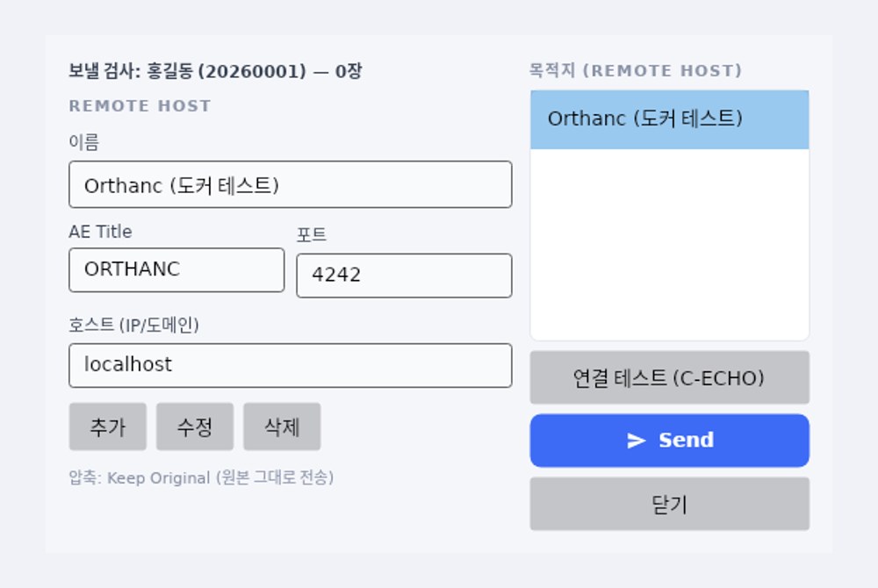Click the 이름 name input field
The width and height of the screenshot is (878, 588).
point(290,184)
